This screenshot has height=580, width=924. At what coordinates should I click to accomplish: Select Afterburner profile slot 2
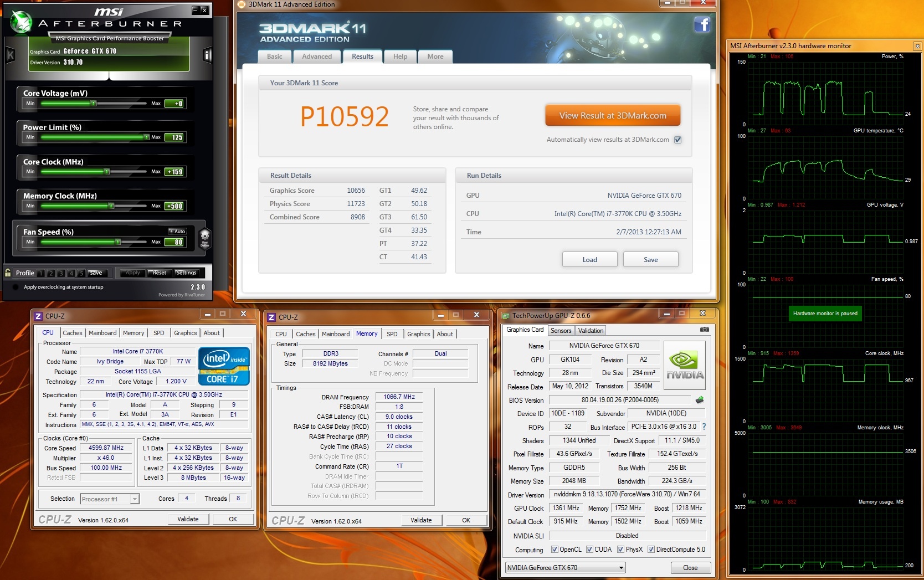point(51,273)
